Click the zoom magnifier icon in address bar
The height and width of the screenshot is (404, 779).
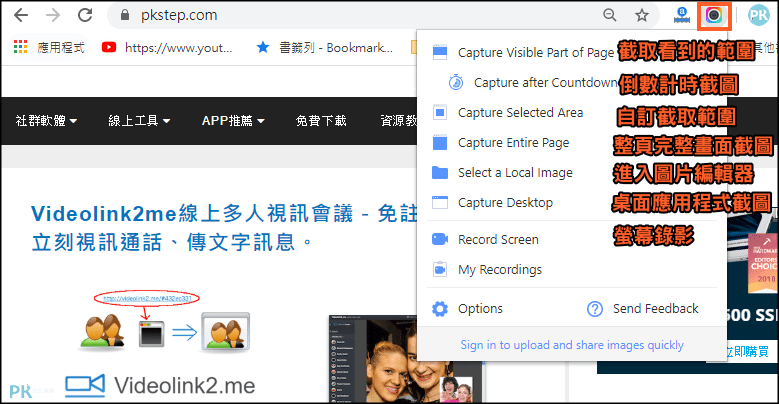tap(610, 15)
